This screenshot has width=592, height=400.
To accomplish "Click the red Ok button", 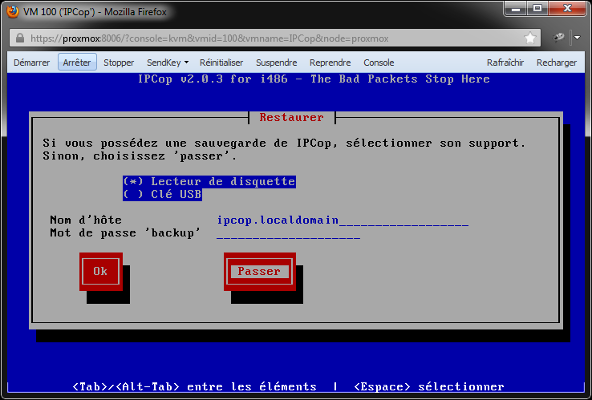I will point(101,271).
